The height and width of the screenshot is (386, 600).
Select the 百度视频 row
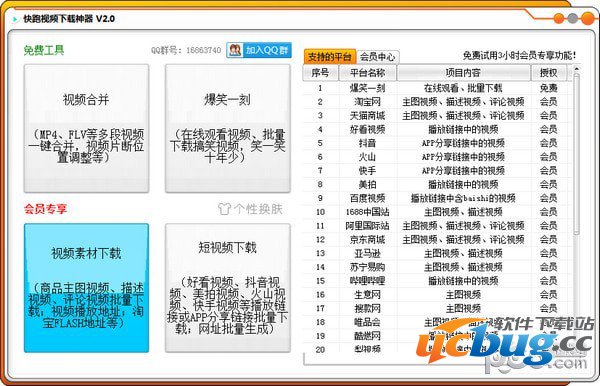coord(436,198)
